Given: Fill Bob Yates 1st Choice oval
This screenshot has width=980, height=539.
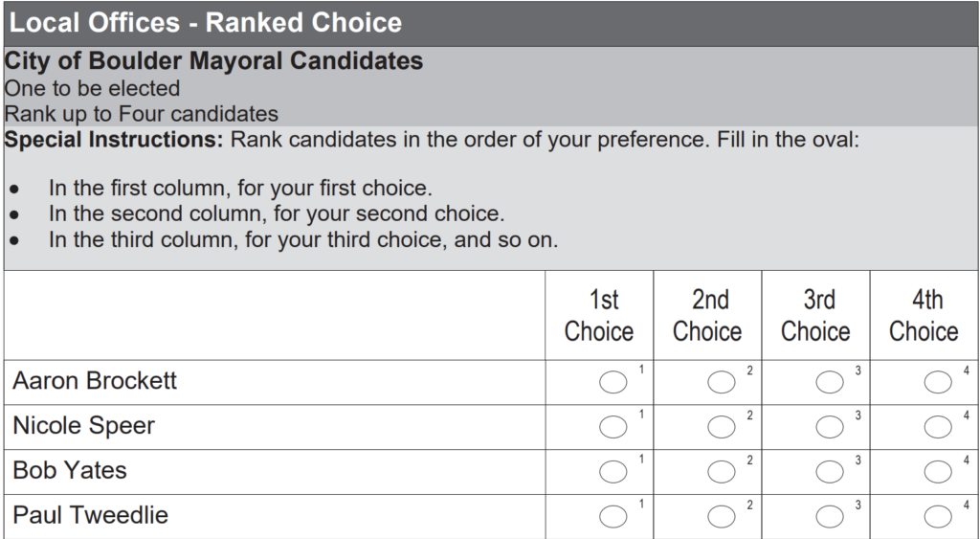Looking at the screenshot, I should pos(612,472).
